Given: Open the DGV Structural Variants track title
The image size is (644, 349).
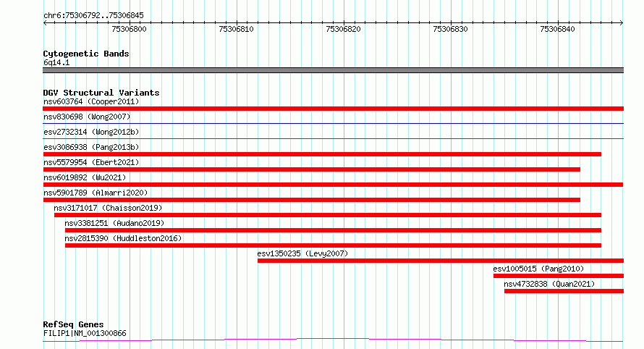Looking at the screenshot, I should point(101,93).
